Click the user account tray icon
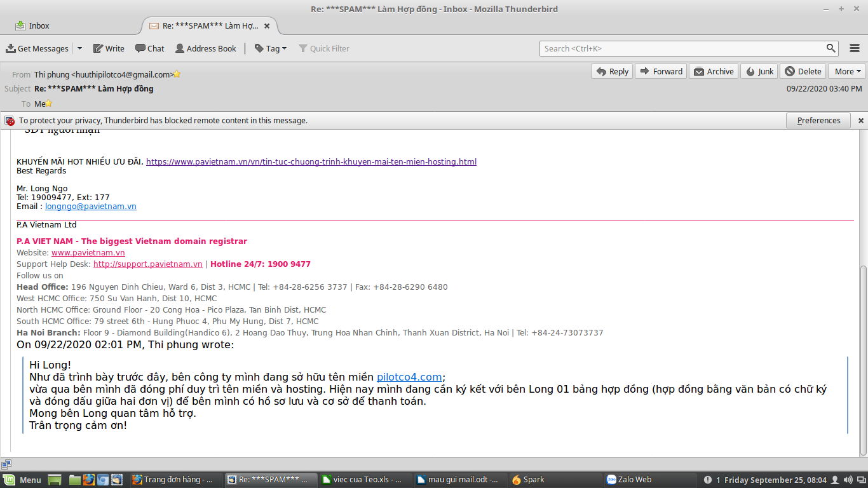This screenshot has height=488, width=868. pyautogui.click(x=835, y=480)
